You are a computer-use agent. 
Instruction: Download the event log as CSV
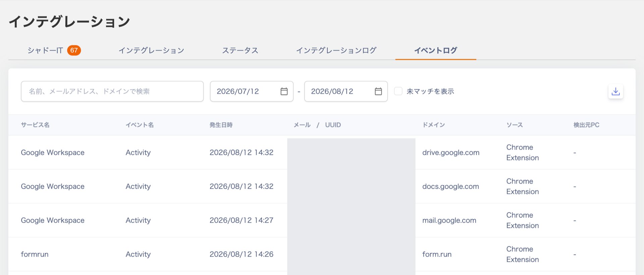615,91
